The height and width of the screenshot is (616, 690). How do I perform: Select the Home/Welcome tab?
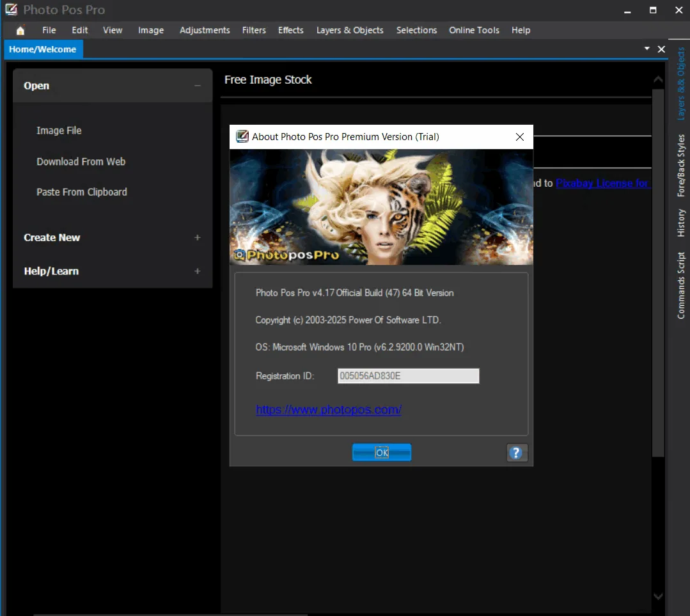coord(43,49)
